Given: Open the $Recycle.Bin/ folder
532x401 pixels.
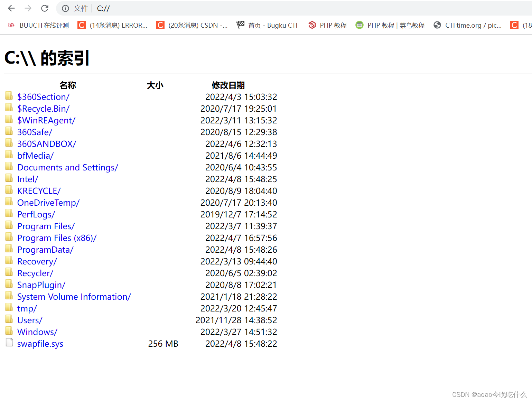Looking at the screenshot, I should [43, 109].
